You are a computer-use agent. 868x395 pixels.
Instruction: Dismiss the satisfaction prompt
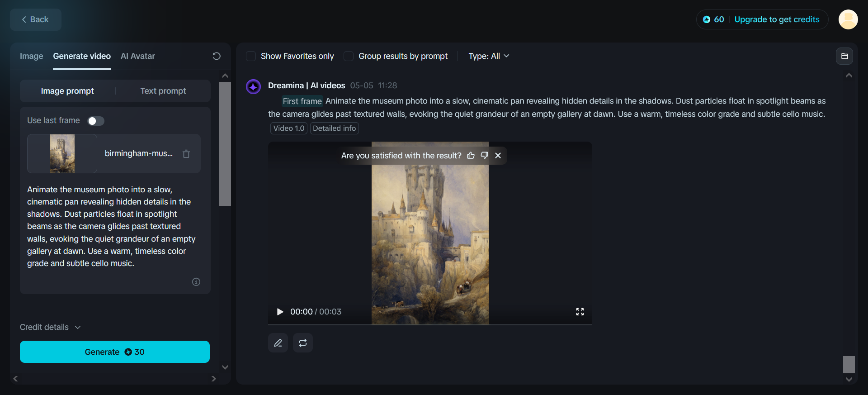[498, 156]
